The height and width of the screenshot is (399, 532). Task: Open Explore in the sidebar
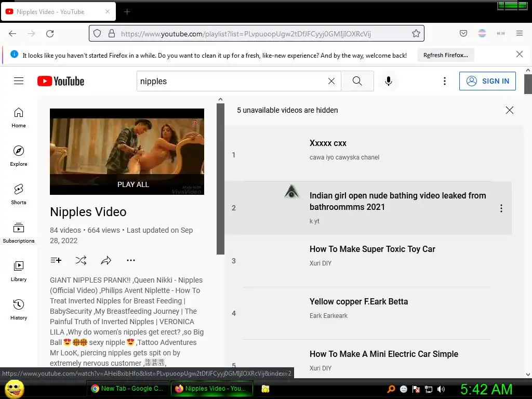coord(19,156)
